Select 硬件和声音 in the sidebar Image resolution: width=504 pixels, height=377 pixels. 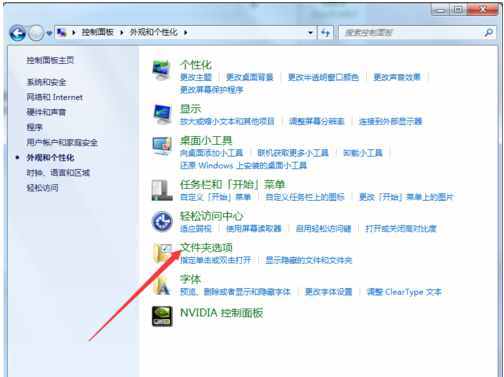46,112
